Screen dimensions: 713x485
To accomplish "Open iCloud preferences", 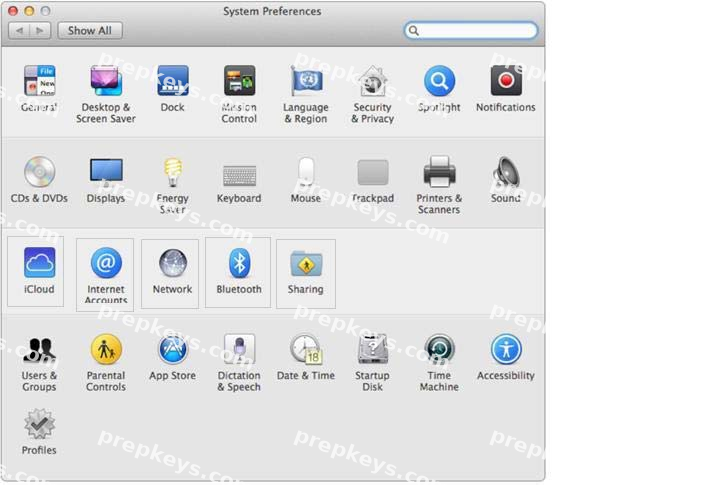I will click(39, 271).
